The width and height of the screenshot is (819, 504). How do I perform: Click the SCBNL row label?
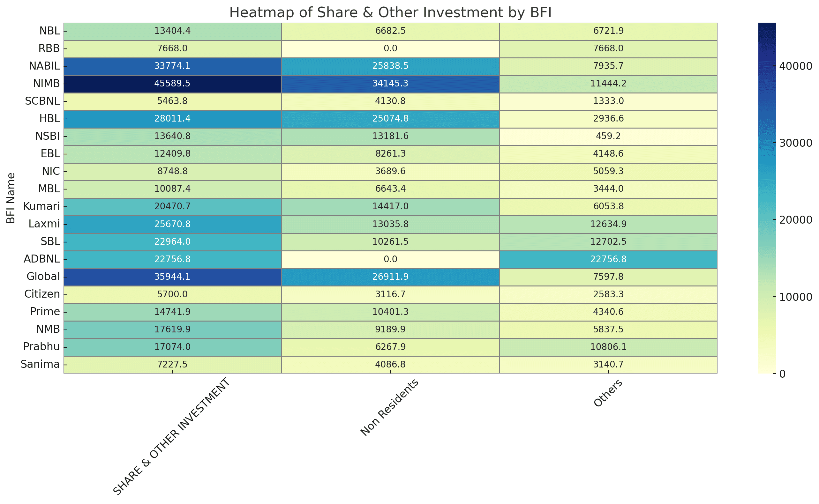coord(42,101)
